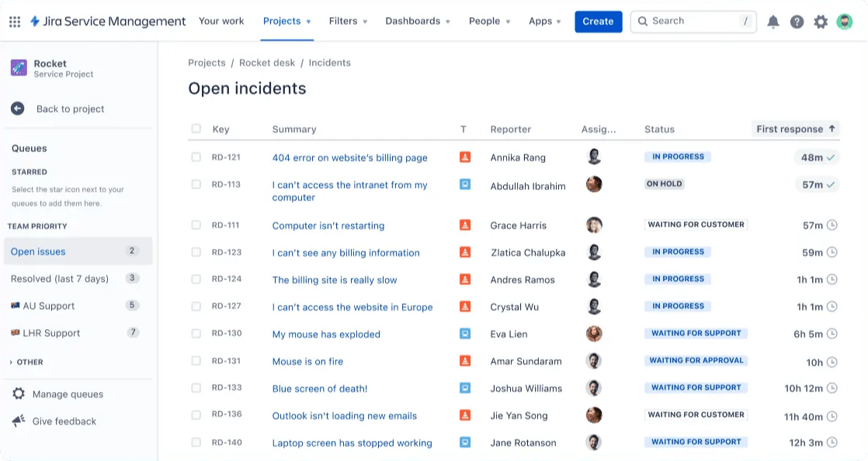The image size is (868, 461).
Task: Open Jira settings with the gear icon
Action: tap(821, 21)
